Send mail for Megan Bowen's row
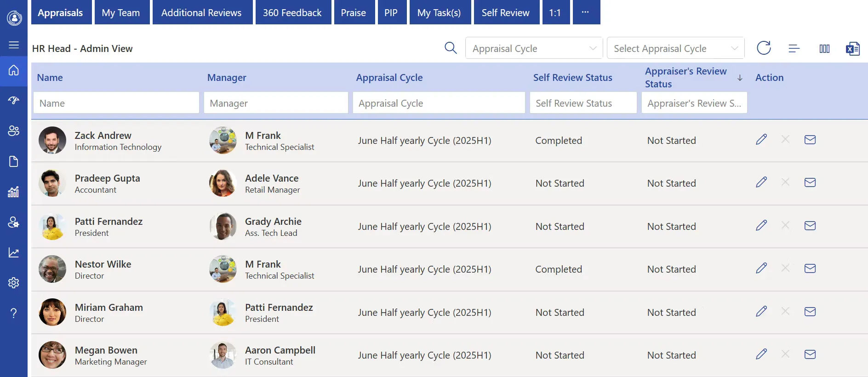868x377 pixels. pyautogui.click(x=810, y=354)
